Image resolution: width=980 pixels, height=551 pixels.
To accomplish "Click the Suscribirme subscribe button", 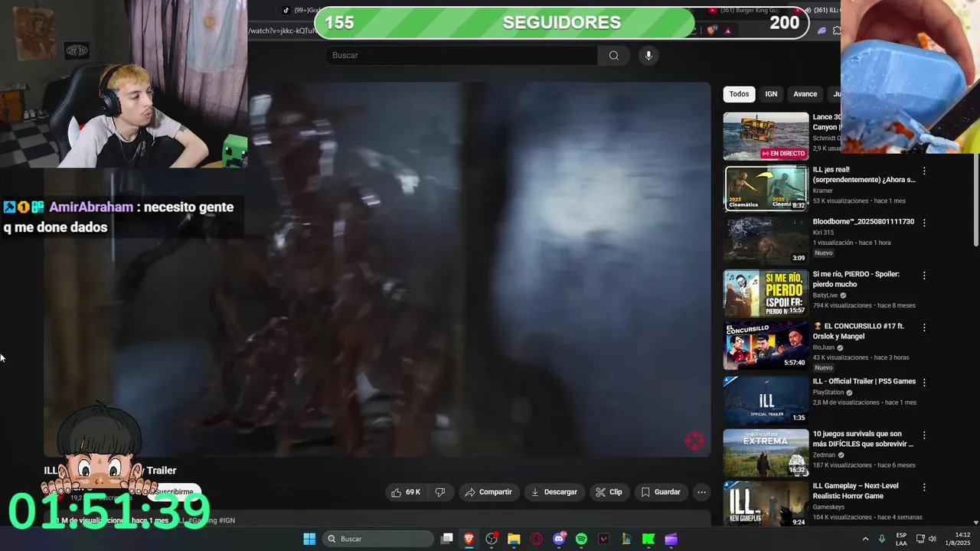I will pyautogui.click(x=175, y=491).
